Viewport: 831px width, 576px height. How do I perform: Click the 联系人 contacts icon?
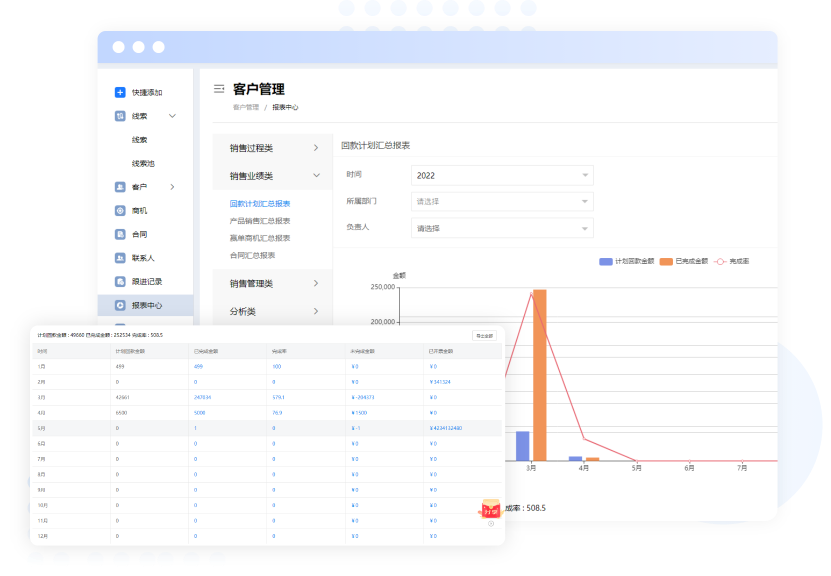120,258
